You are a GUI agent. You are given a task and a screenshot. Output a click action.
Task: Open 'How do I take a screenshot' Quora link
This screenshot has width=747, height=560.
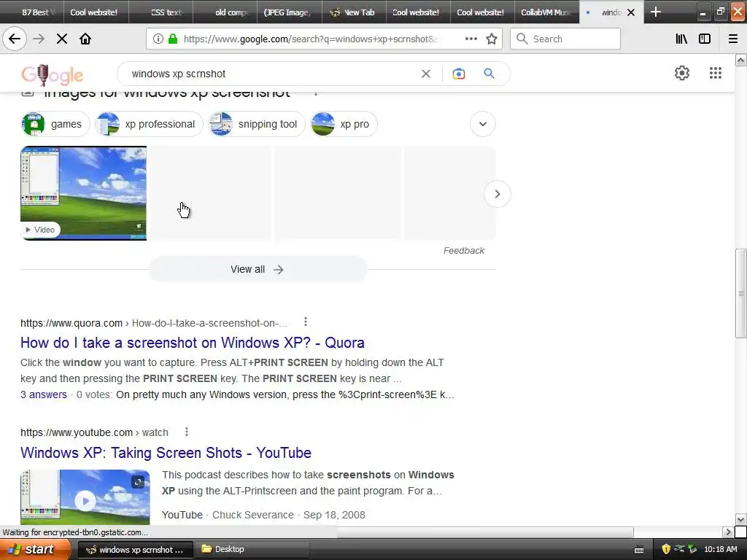coord(193,343)
